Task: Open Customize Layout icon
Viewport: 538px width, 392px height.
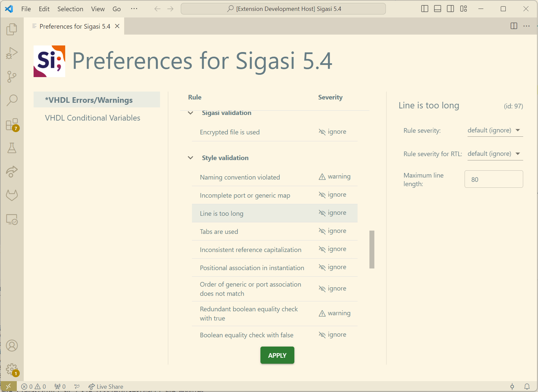Action: pyautogui.click(x=464, y=9)
